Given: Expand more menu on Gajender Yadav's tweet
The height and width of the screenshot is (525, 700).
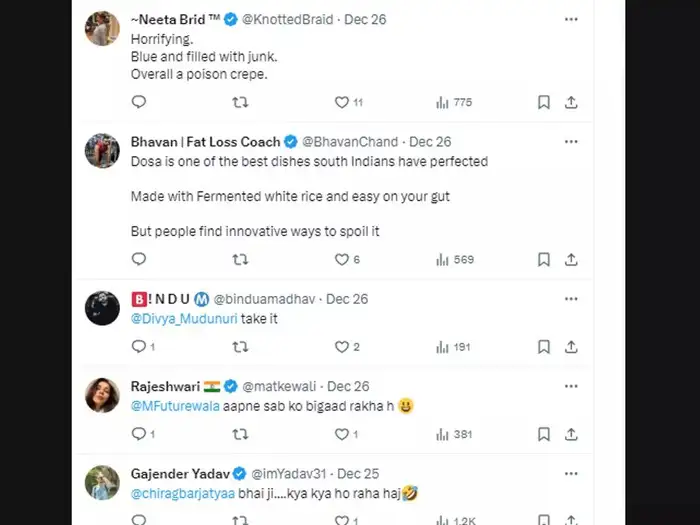Looking at the screenshot, I should [571, 473].
